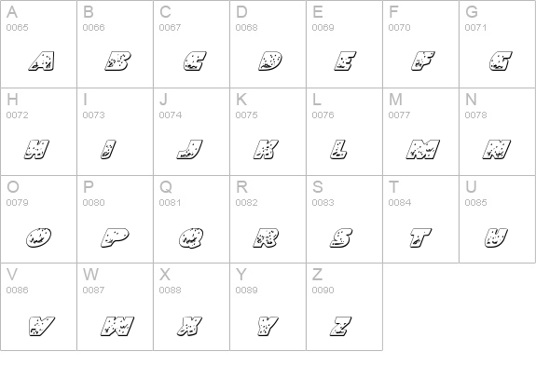The width and height of the screenshot is (536, 392).
Task: Click the U glyph preview
Action: pos(496,237)
